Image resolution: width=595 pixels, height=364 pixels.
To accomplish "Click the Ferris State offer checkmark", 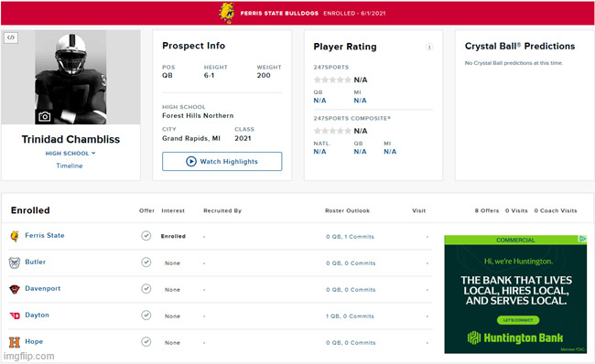I will point(146,235).
